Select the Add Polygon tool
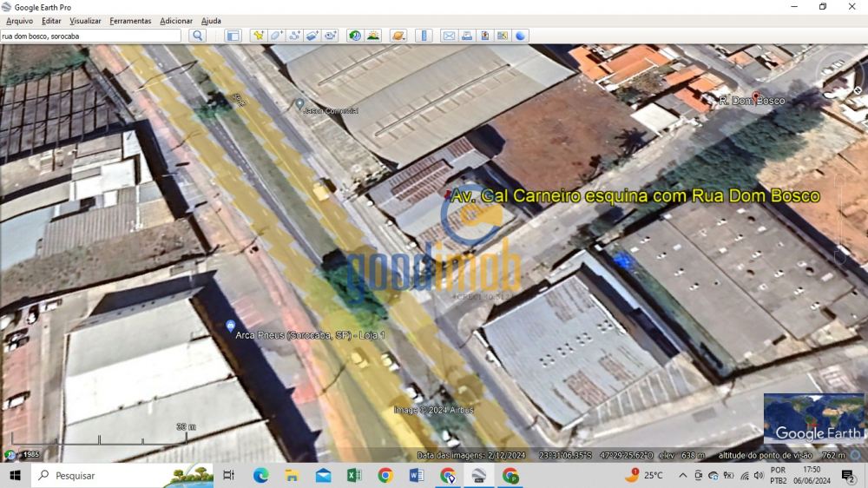 pyautogui.click(x=276, y=36)
